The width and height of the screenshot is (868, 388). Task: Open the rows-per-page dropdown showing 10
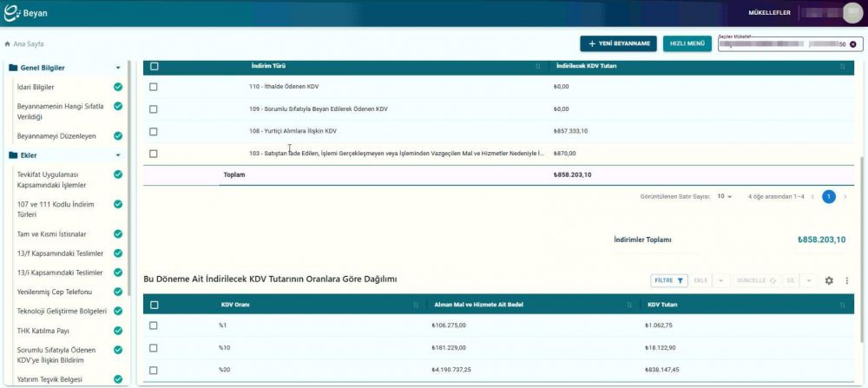click(725, 196)
